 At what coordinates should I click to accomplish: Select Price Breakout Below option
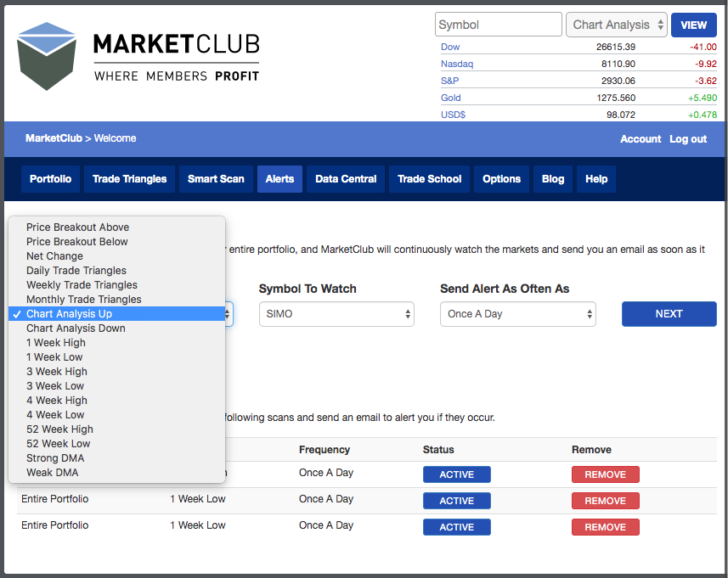tap(117, 242)
